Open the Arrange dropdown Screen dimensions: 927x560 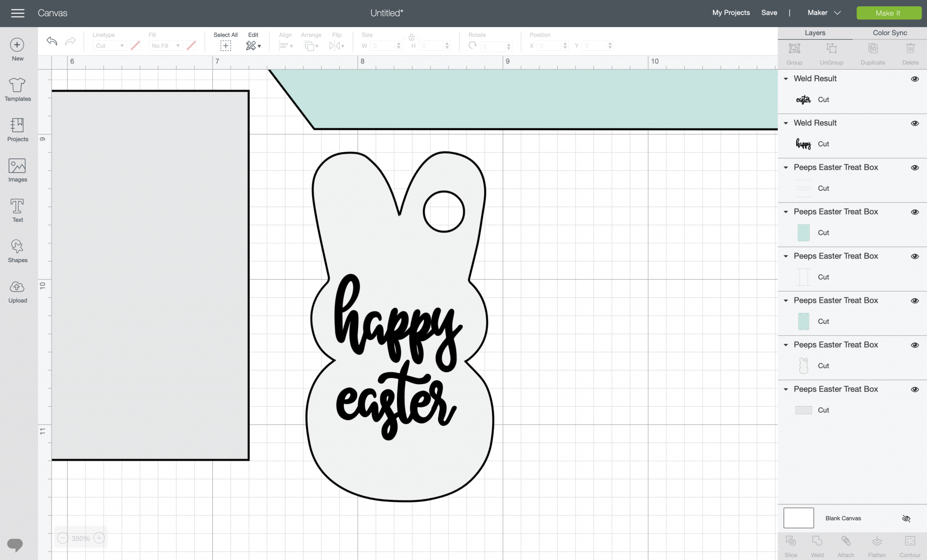point(311,46)
